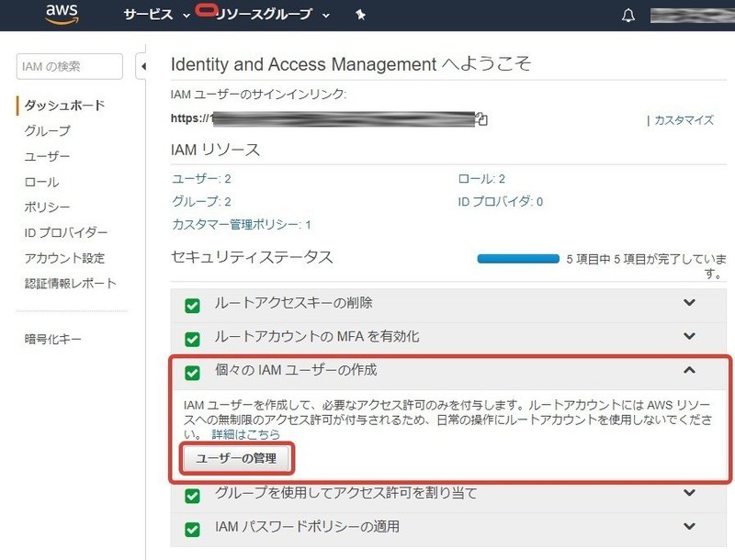Image resolution: width=735 pixels, height=560 pixels.
Task: Open ユーザー in the sidebar
Action: (x=48, y=156)
